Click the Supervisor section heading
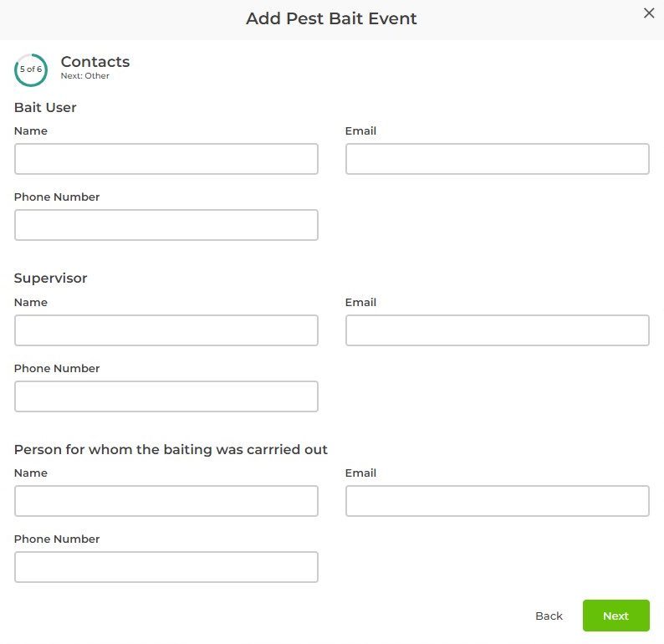664x644 pixels. (51, 278)
